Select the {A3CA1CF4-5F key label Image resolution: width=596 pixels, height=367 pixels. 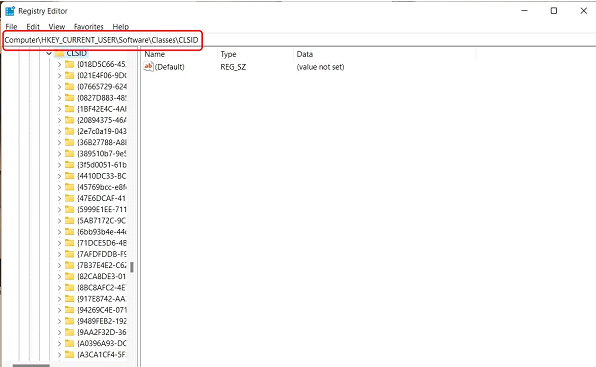101,354
